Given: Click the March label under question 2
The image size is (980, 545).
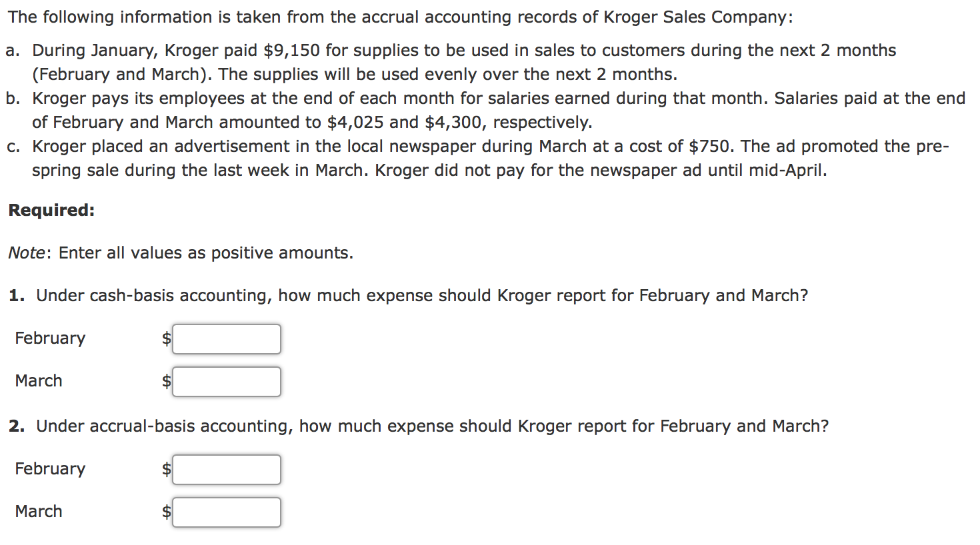Looking at the screenshot, I should (39, 512).
